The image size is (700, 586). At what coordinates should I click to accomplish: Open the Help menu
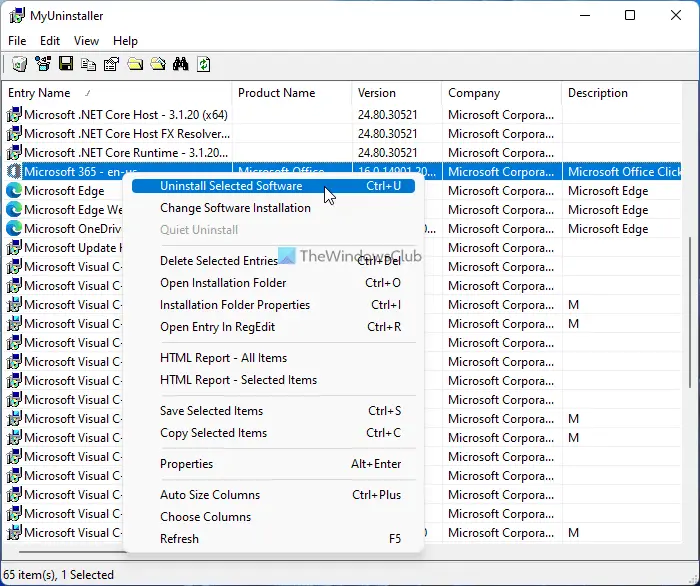[125, 41]
